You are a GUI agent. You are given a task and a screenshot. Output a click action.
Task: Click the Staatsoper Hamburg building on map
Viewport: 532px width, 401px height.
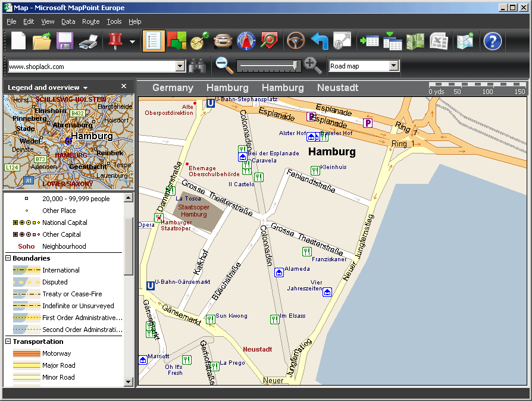point(199,213)
